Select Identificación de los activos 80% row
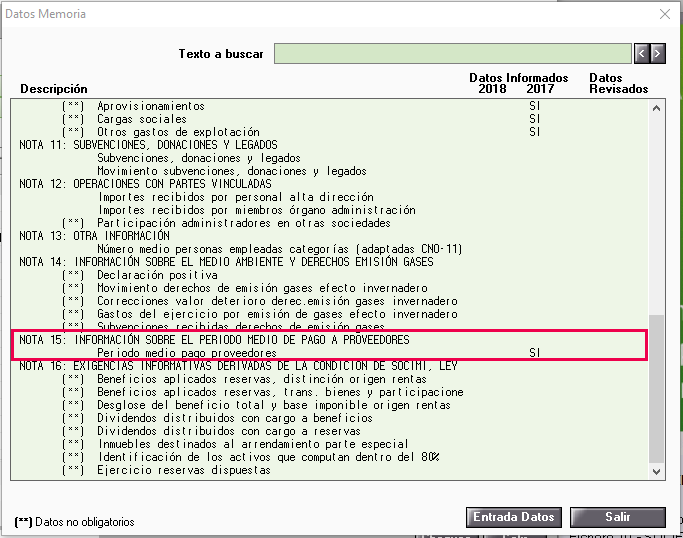 [330, 457]
